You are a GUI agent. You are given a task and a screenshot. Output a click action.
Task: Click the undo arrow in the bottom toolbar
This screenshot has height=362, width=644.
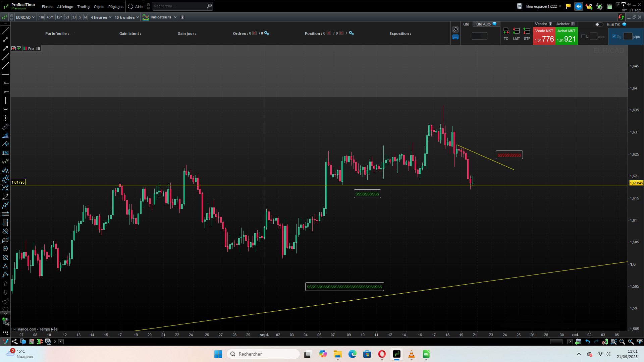588,342
